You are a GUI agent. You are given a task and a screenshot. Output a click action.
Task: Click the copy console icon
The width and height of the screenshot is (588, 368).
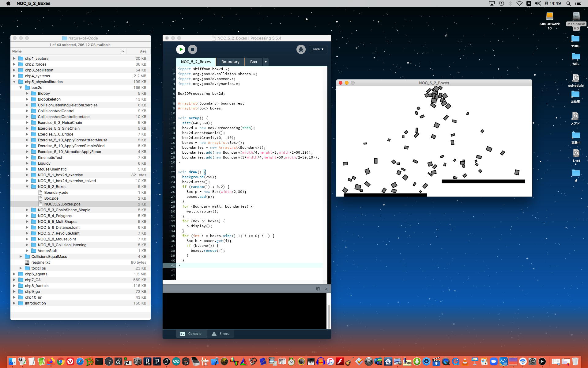318,289
